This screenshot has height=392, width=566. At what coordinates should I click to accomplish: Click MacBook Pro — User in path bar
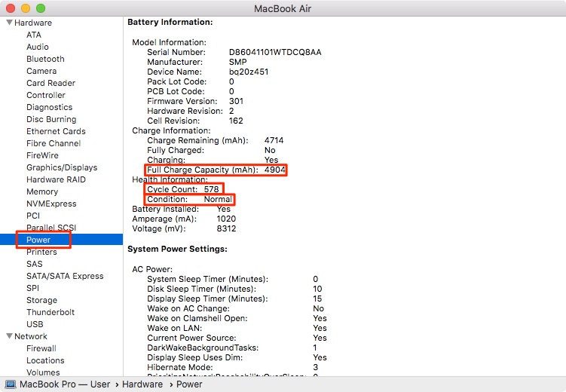[x=65, y=384]
